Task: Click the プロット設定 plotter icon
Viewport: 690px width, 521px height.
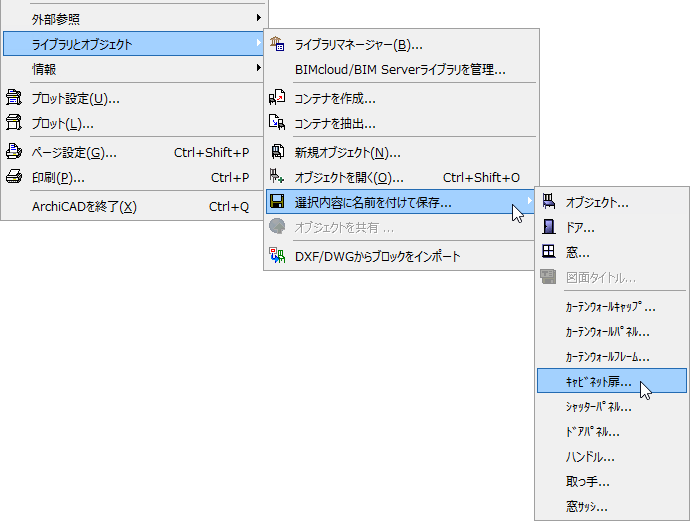Action: coord(14,98)
